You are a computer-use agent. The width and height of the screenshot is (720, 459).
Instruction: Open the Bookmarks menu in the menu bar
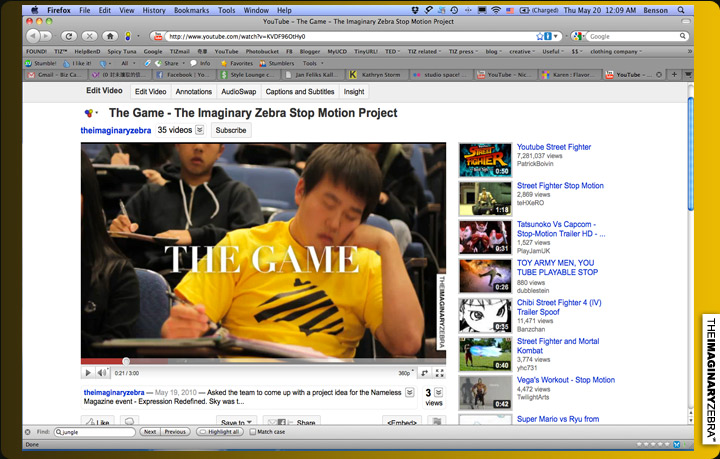tap(191, 9)
